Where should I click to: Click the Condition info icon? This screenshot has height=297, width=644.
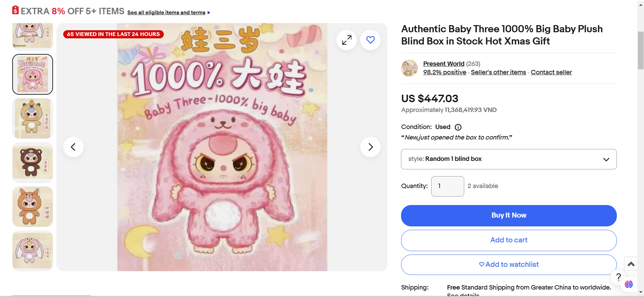pos(458,127)
